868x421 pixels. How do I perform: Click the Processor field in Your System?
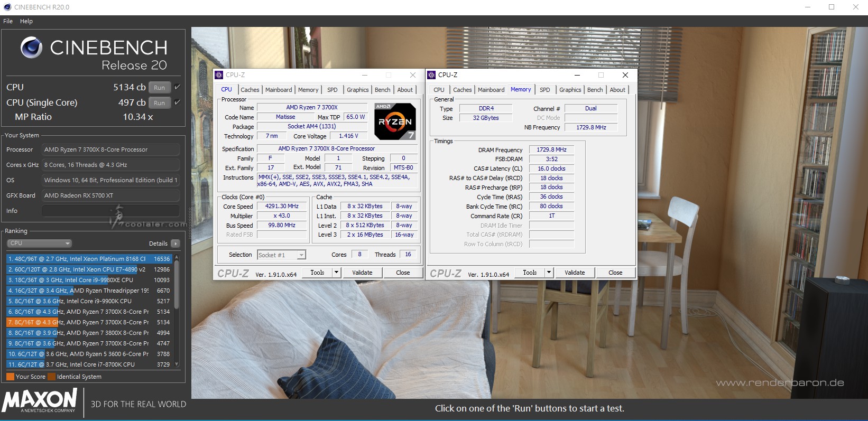pos(110,149)
